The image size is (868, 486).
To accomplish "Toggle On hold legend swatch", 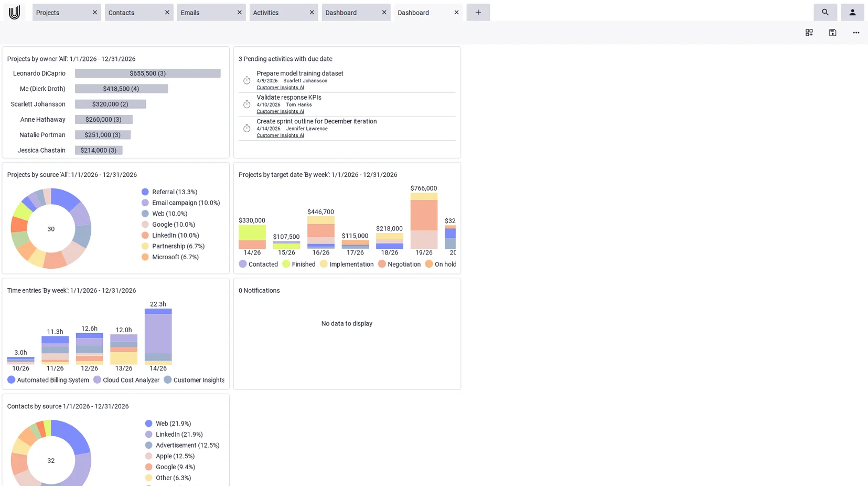I will [429, 264].
